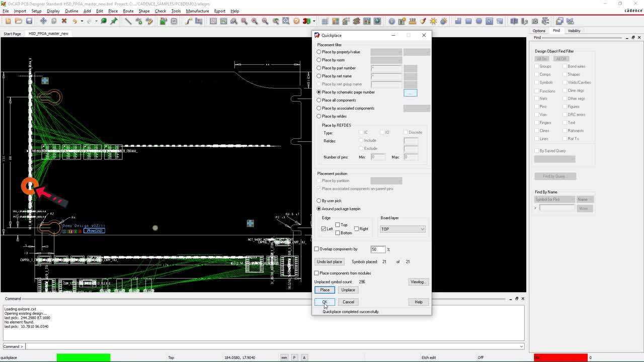
Task: Switch to the Visibility tab
Action: click(574, 31)
